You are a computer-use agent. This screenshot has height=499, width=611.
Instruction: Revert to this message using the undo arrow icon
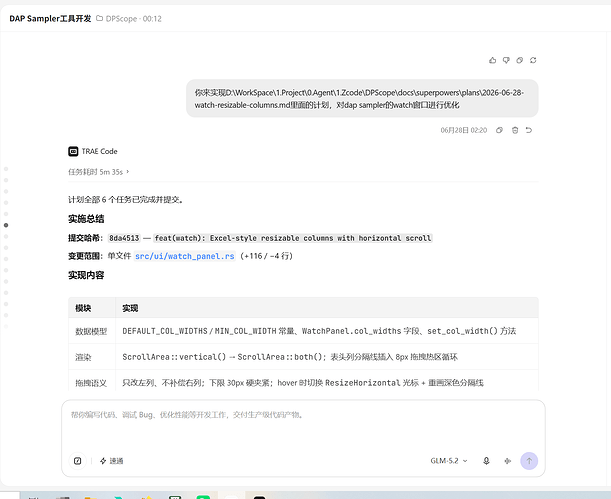click(x=529, y=130)
